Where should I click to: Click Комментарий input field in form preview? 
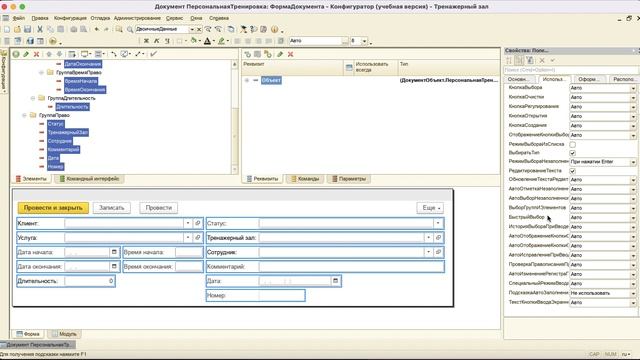pyautogui.click(x=351, y=267)
